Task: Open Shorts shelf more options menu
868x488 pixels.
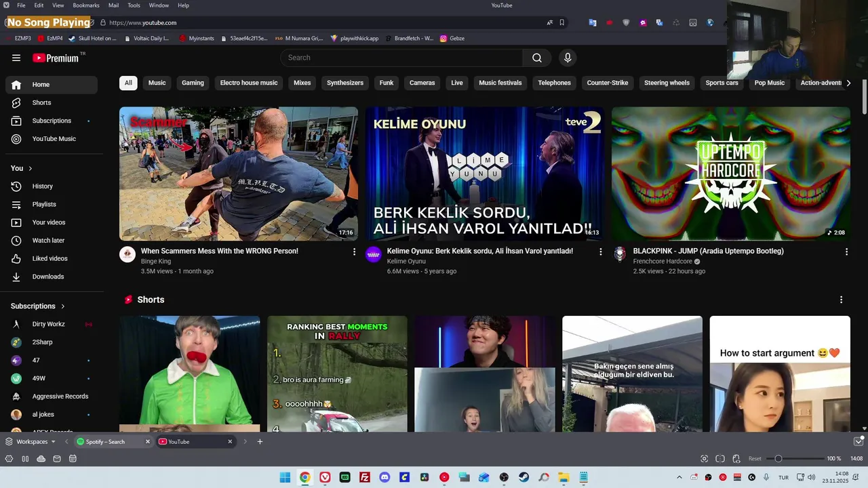Action: tap(841, 300)
